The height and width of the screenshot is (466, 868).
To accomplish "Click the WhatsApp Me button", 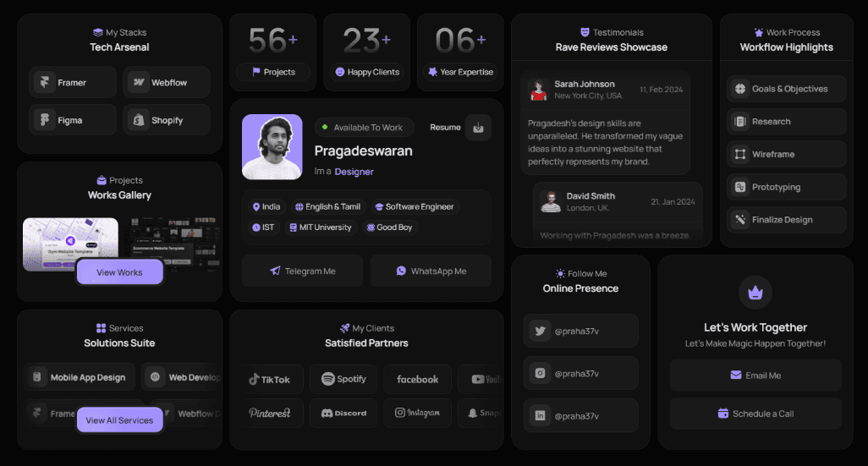I will click(x=431, y=271).
